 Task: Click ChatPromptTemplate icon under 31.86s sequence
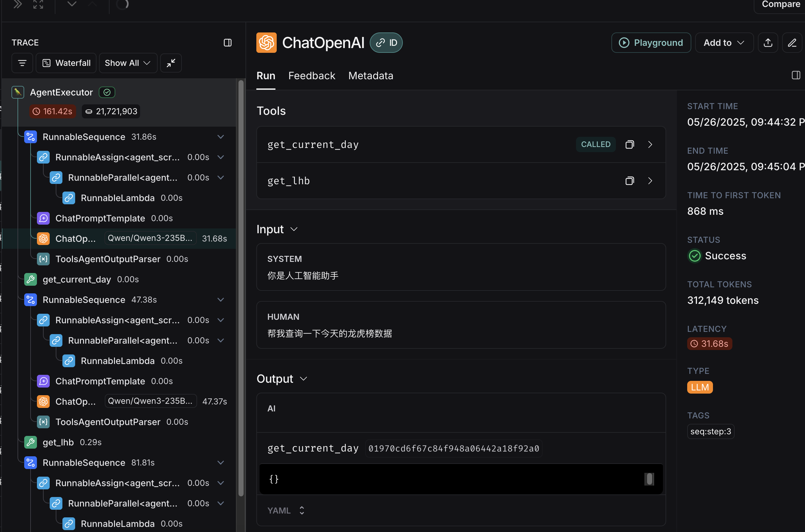pos(43,218)
